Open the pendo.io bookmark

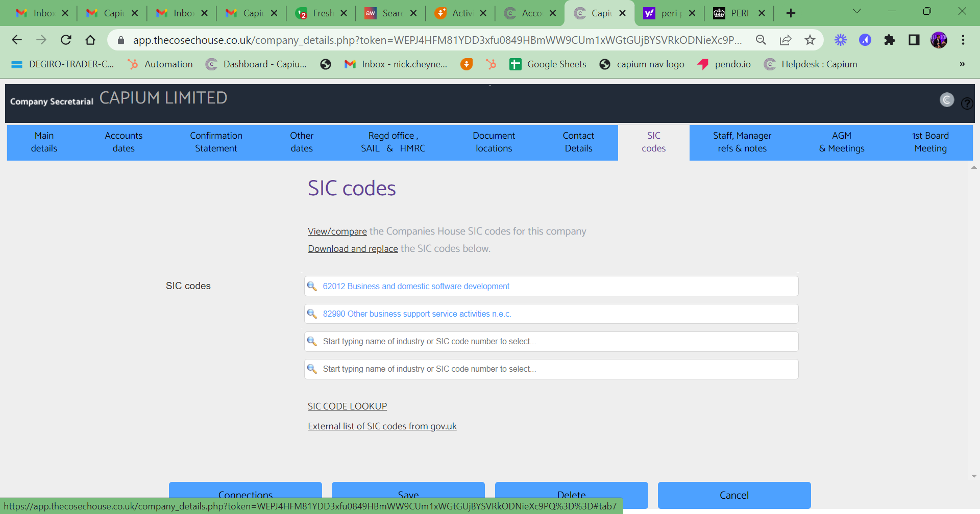[724, 64]
